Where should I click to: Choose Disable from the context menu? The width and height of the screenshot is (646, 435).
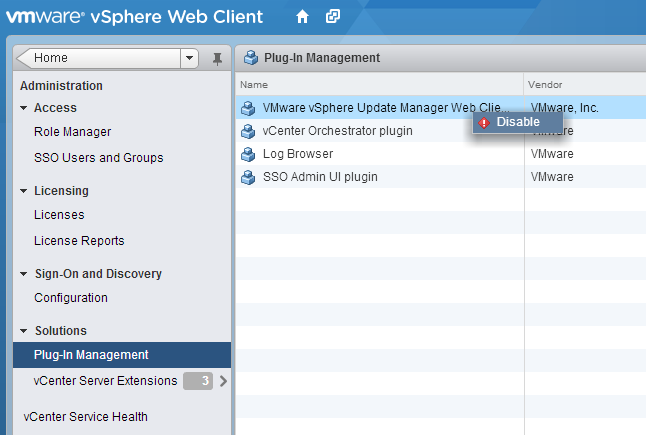tap(517, 122)
